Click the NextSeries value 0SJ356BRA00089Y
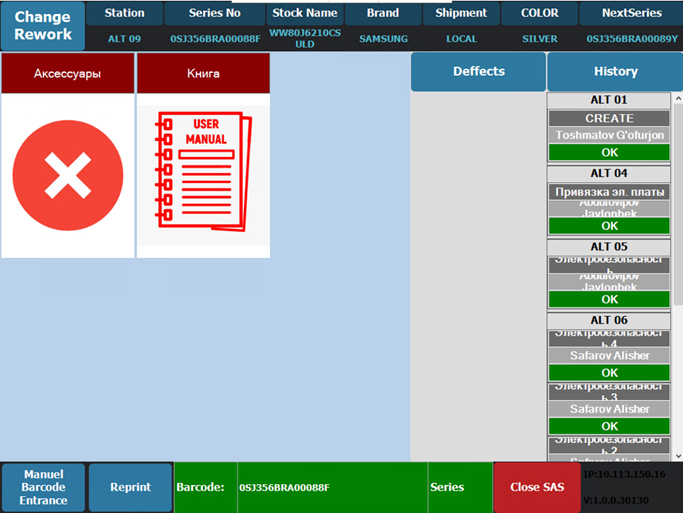The image size is (683, 513). pyautogui.click(x=633, y=38)
